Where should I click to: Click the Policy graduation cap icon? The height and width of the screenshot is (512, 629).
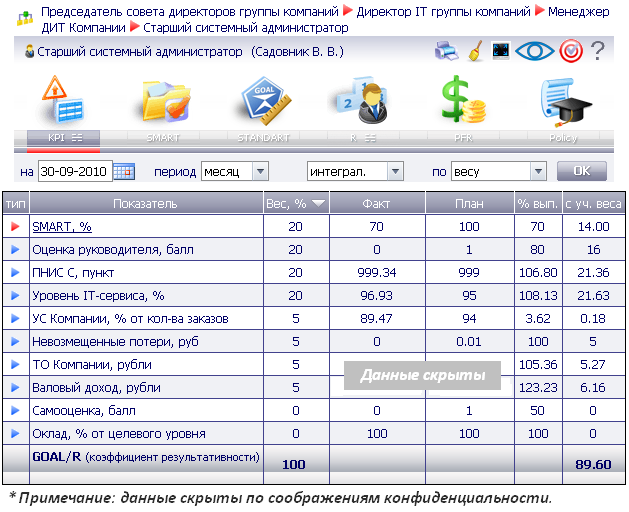click(x=566, y=101)
